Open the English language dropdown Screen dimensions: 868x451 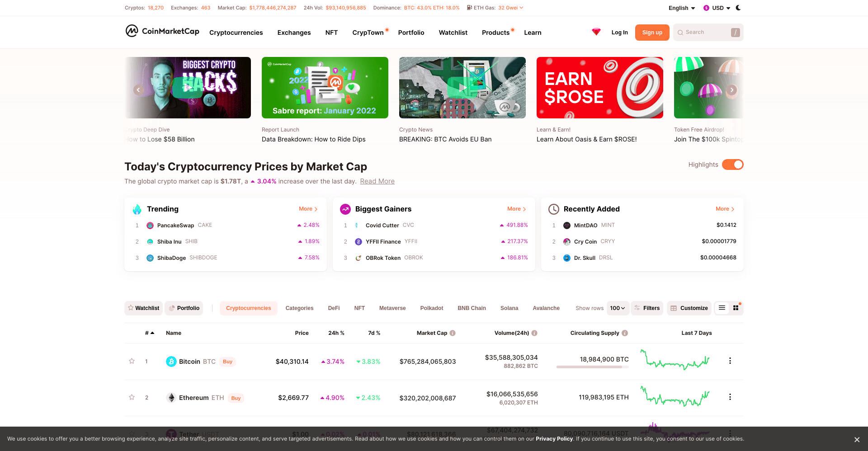682,8
